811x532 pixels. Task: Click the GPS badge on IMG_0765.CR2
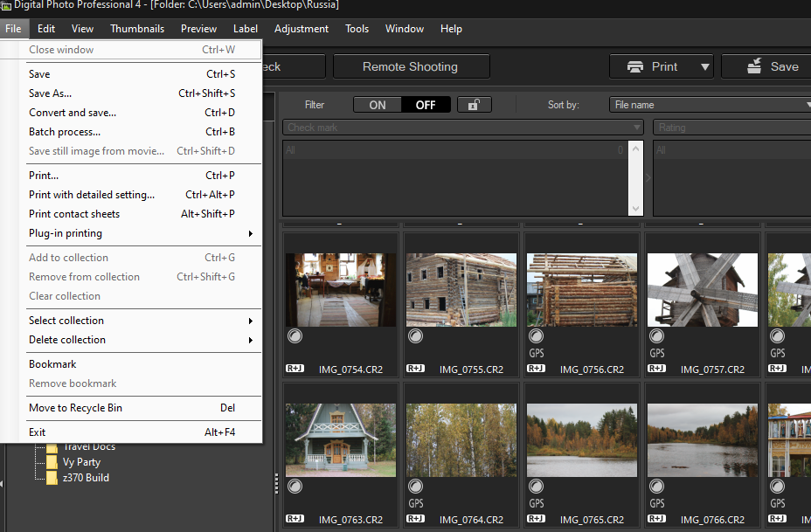pyautogui.click(x=537, y=503)
